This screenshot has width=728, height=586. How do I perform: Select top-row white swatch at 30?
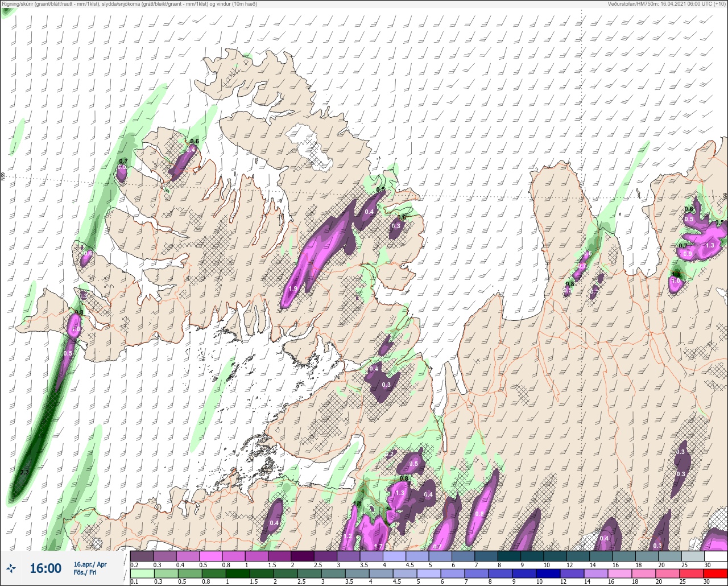715,556
